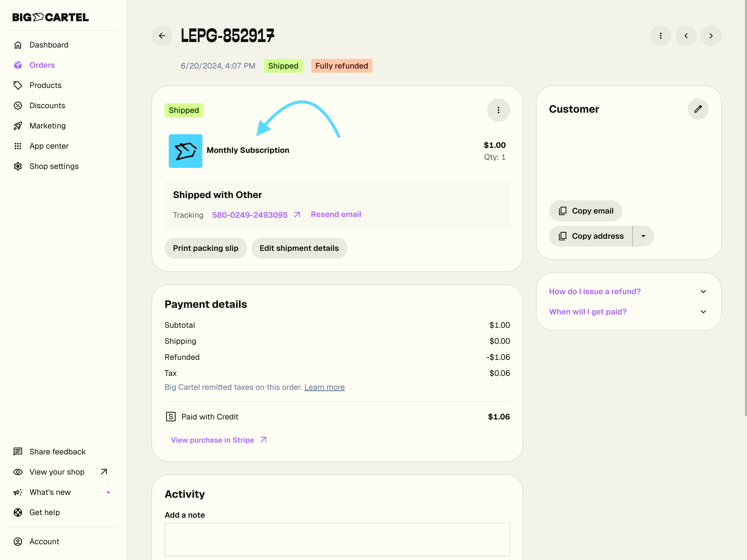The width and height of the screenshot is (747, 560).
Task: Click the Add a note text box
Action: pyautogui.click(x=337, y=539)
